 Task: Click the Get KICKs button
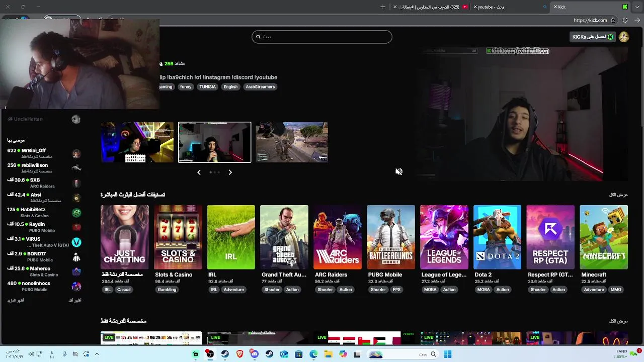pos(593,37)
